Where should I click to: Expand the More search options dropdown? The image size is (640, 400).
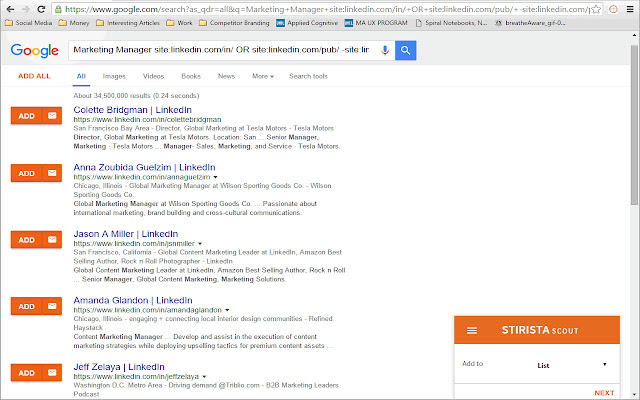pos(262,76)
